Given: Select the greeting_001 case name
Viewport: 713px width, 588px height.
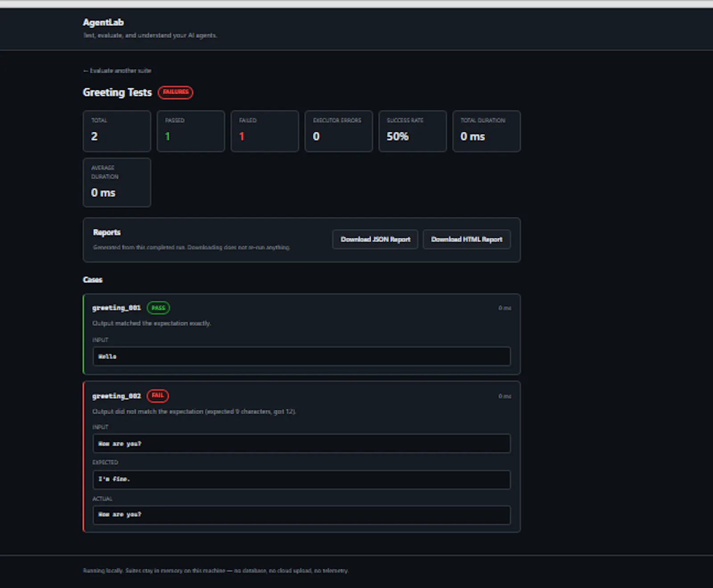Looking at the screenshot, I should pyautogui.click(x=116, y=308).
